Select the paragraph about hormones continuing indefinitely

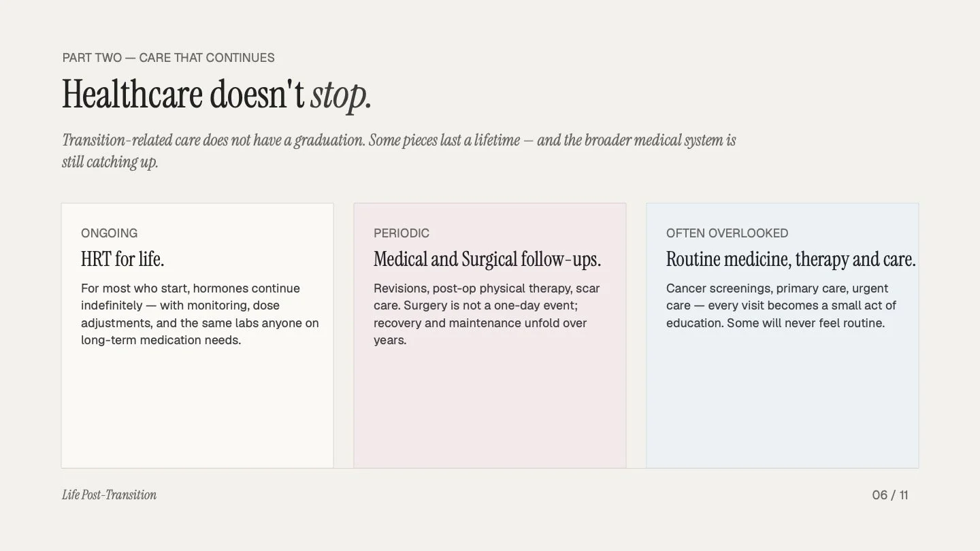200,314
